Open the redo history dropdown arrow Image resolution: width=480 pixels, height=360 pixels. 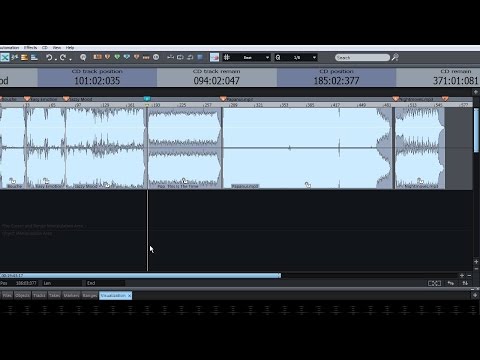(70, 59)
